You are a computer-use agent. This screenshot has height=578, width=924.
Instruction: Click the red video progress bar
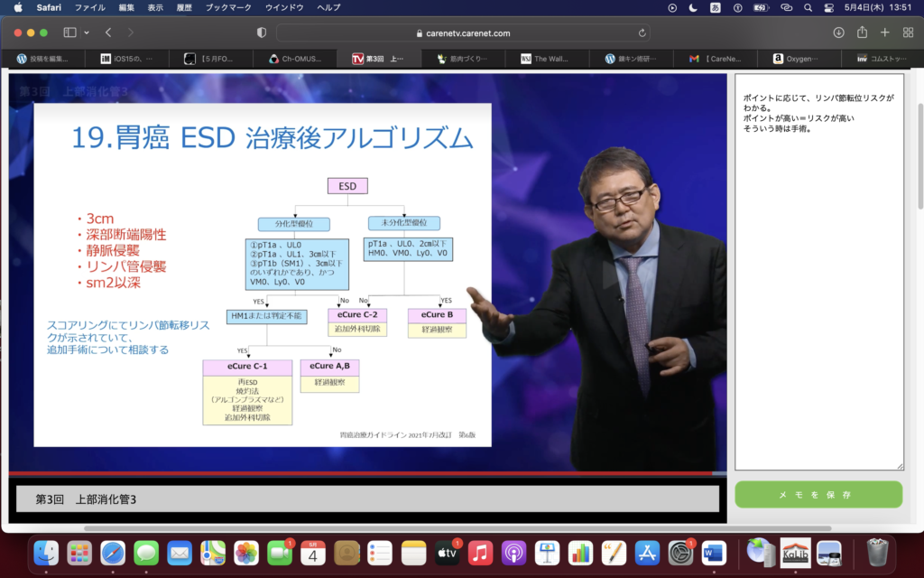(361, 473)
